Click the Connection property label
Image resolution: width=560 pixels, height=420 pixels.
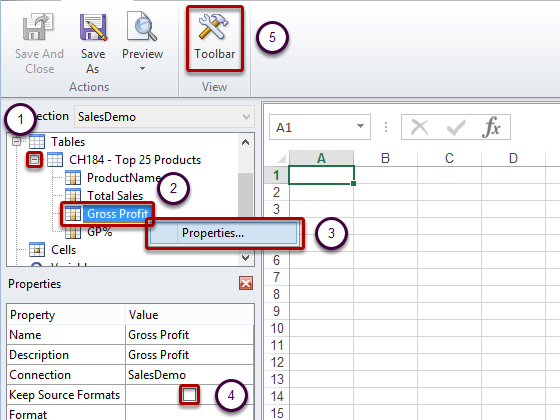tap(40, 375)
